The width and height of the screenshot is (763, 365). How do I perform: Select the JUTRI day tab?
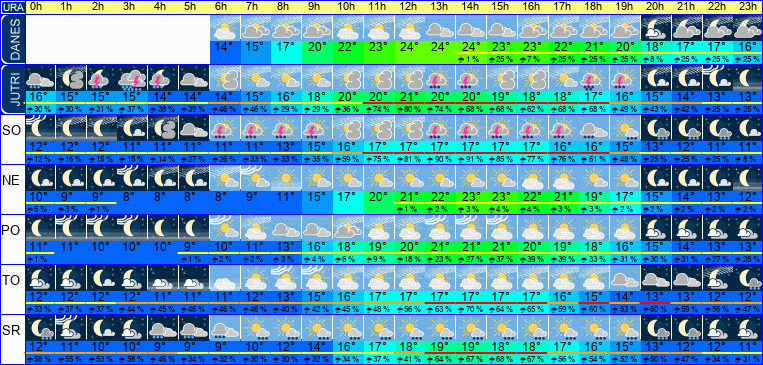12,90
